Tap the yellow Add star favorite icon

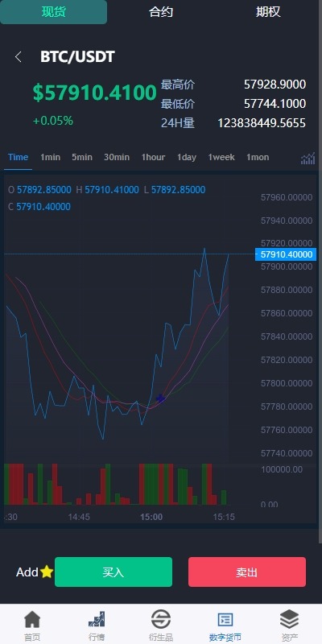pyautogui.click(x=47, y=572)
